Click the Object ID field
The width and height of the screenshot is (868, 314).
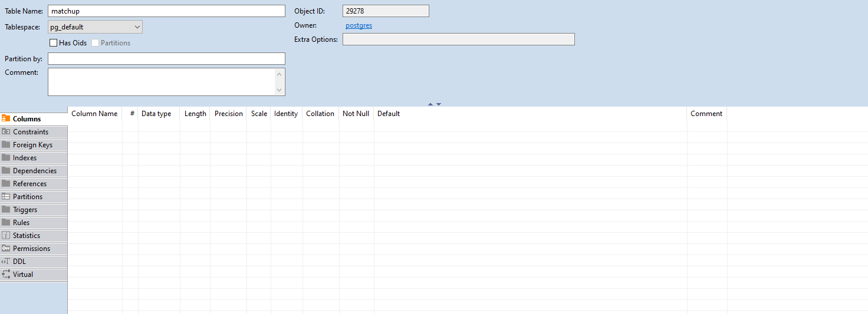(x=386, y=11)
